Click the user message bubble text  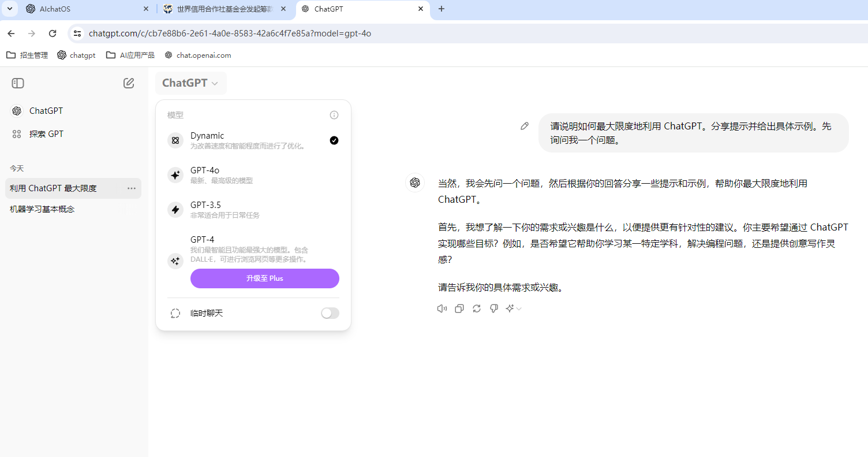coord(691,133)
